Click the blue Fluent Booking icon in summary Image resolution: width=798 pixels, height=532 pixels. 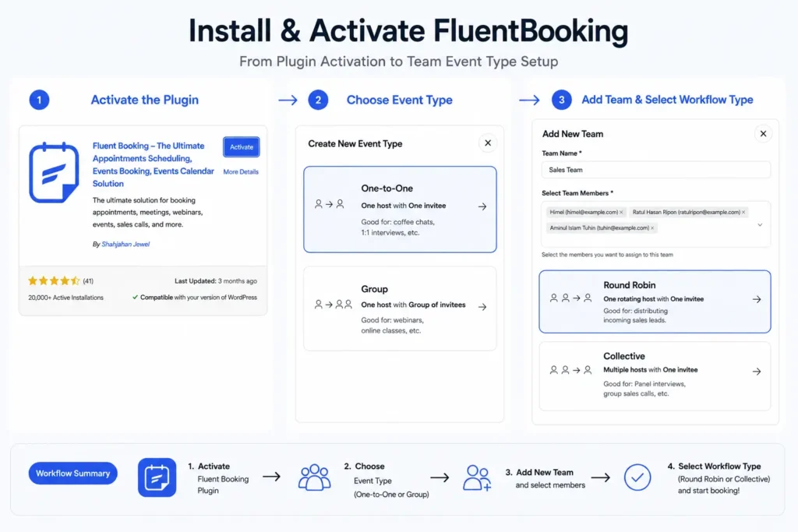click(157, 477)
